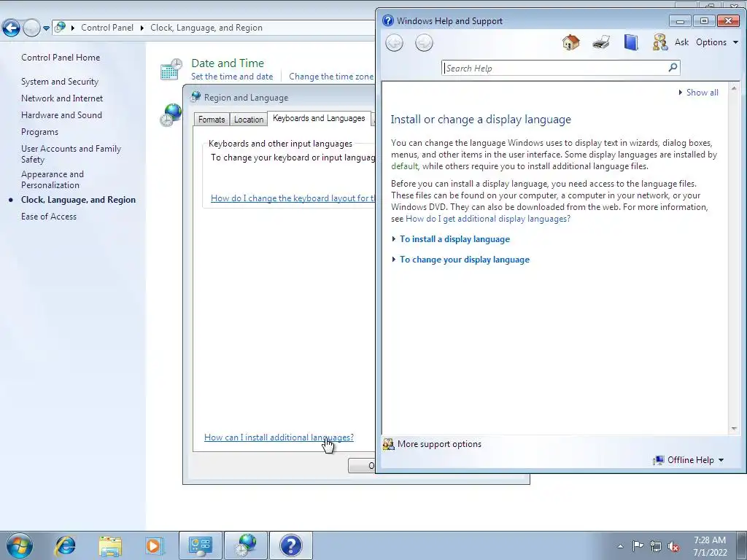Screen dimensions: 747x560
Task: Expand 'To install a display language'
Action: tap(454, 239)
